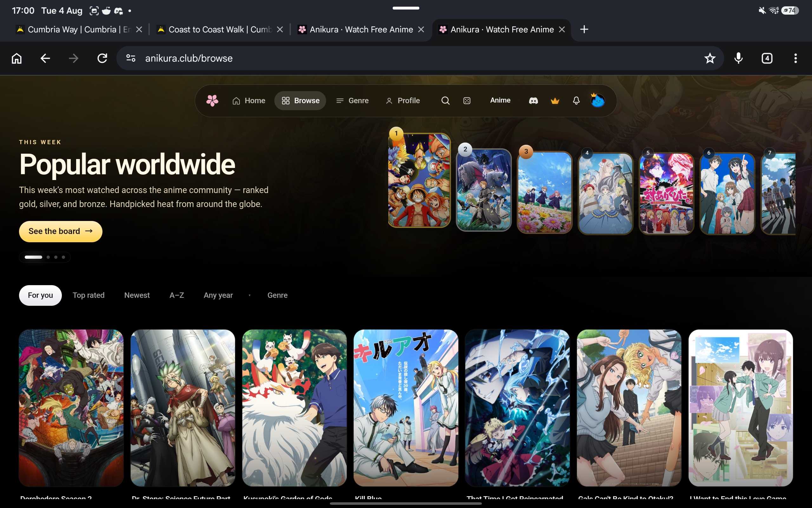Open the Discord link icon

(x=533, y=100)
